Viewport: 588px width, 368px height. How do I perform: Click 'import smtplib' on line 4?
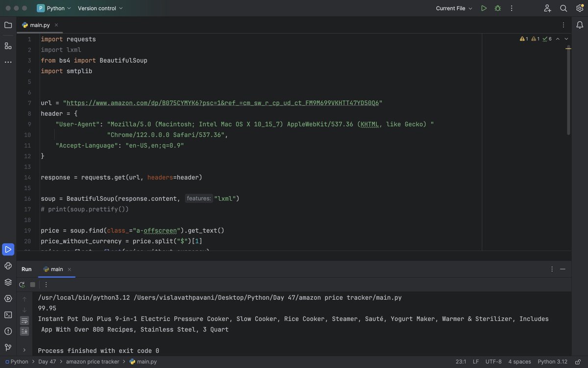pyautogui.click(x=67, y=71)
